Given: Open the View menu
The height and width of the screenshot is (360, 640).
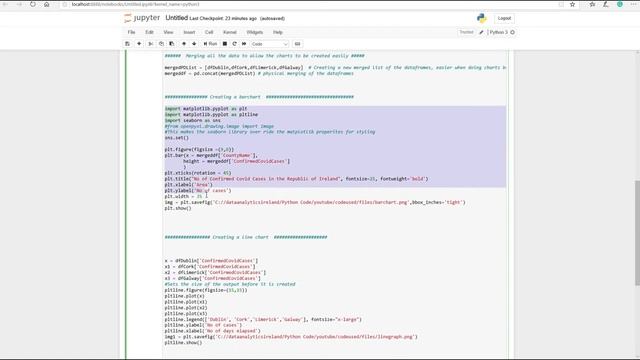Looking at the screenshot, I should click(x=168, y=32).
